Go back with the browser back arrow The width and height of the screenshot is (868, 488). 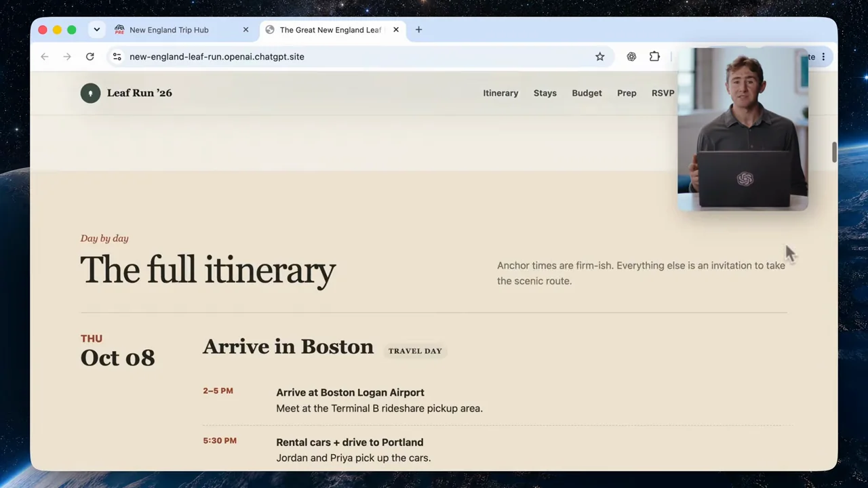coord(45,57)
